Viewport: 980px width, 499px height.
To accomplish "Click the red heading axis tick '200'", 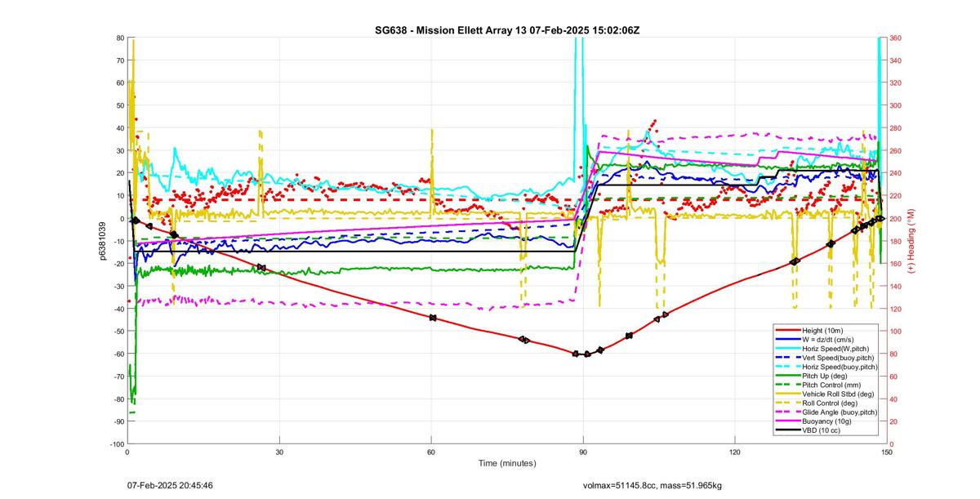I will click(x=897, y=218).
